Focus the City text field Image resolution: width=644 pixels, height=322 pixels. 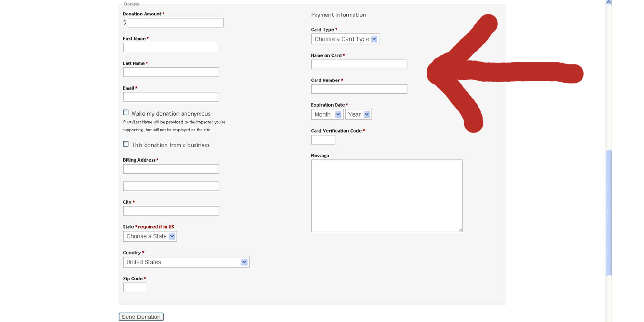click(171, 211)
